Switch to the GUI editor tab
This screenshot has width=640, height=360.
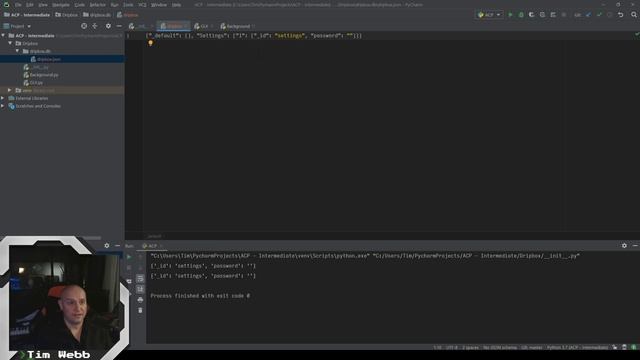[203, 26]
